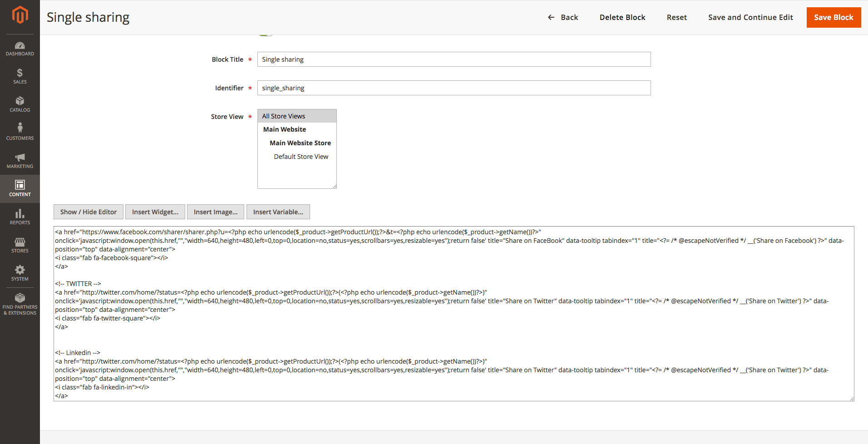868x444 pixels.
Task: Open the Catalog section in the sidebar
Action: point(20,104)
